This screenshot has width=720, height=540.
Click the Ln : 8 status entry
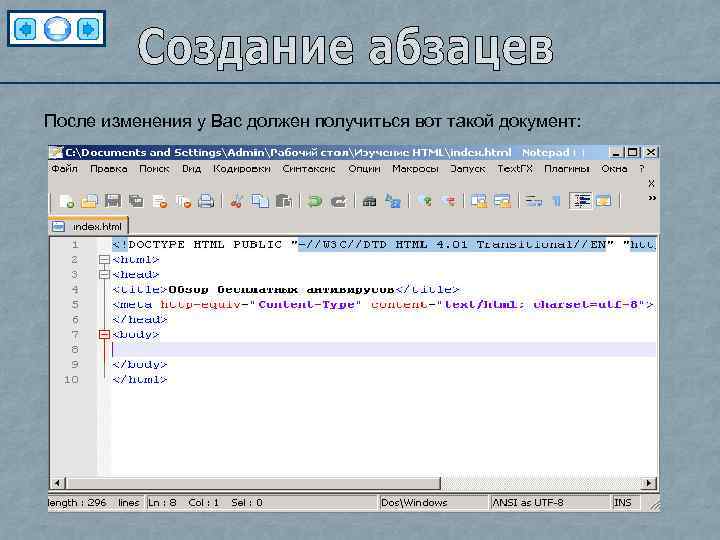point(162,503)
